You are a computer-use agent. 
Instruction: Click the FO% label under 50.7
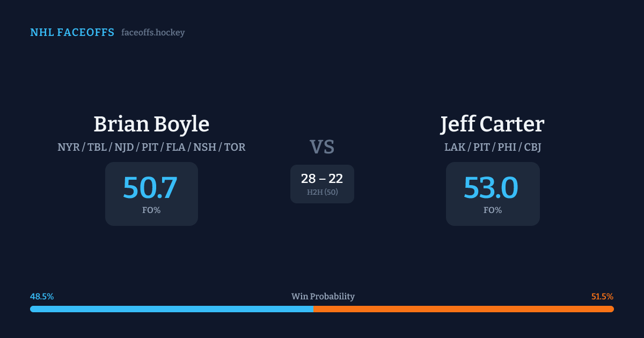pos(151,210)
